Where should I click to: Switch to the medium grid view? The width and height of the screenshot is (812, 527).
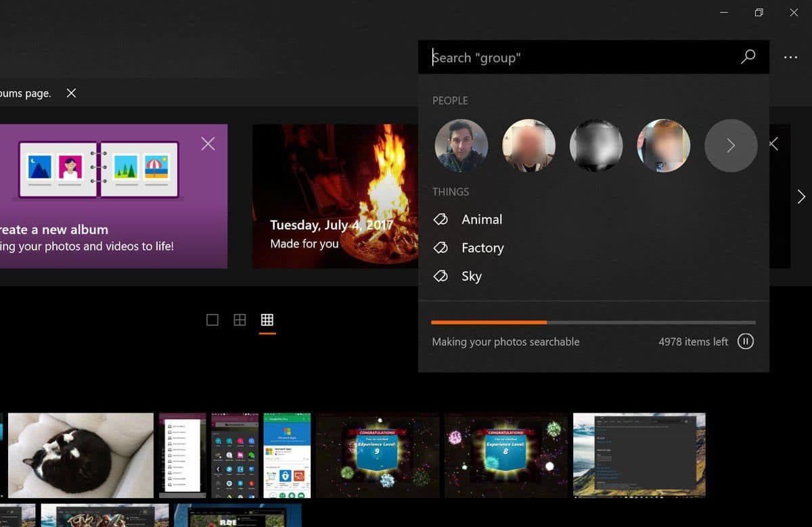(x=240, y=320)
